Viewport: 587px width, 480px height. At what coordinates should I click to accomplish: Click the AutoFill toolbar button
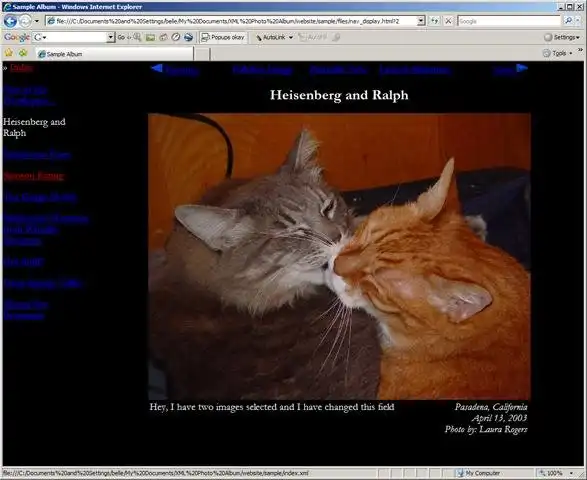(313, 37)
